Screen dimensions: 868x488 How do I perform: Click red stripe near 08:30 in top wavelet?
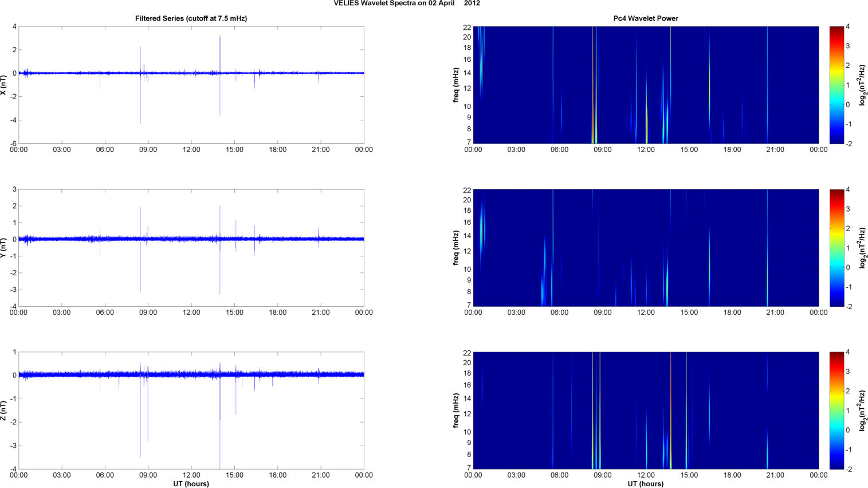[593, 86]
